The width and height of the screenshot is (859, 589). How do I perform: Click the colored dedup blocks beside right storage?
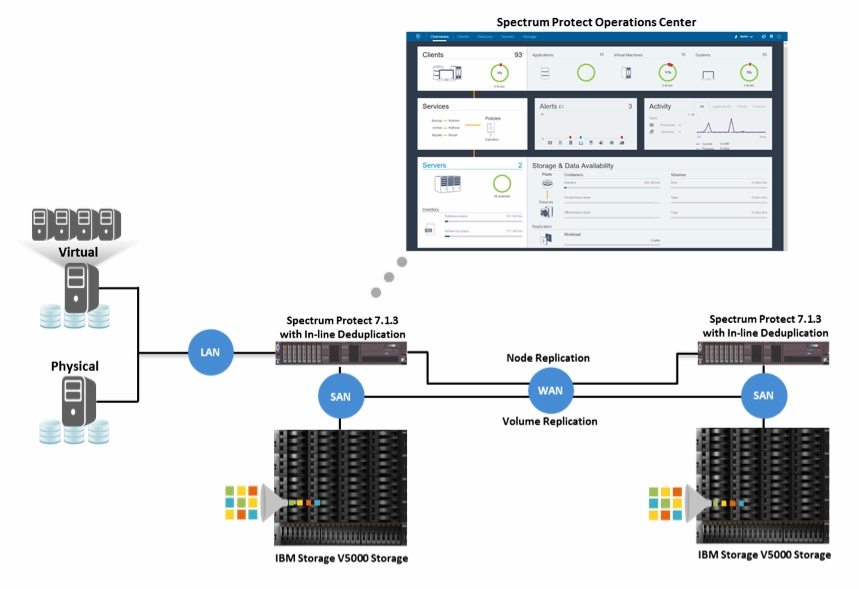(665, 503)
